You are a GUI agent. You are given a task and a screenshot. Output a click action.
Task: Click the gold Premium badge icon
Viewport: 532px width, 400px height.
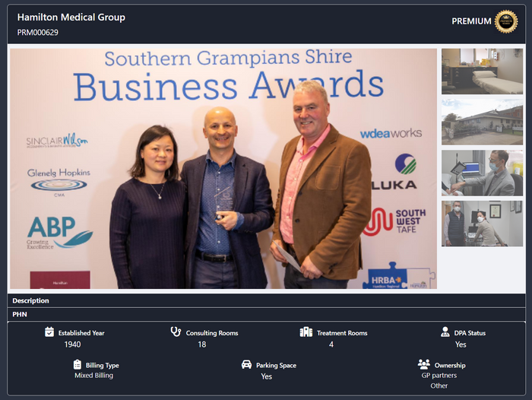tap(506, 21)
